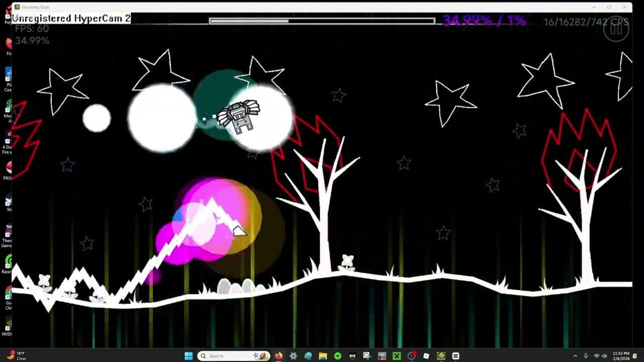Open the Firefox desktop shortcut
This screenshot has width=644, height=362.
tap(9, 46)
